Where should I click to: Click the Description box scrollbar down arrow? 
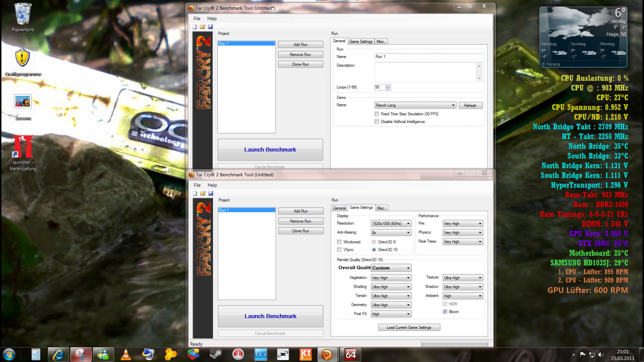tap(479, 79)
